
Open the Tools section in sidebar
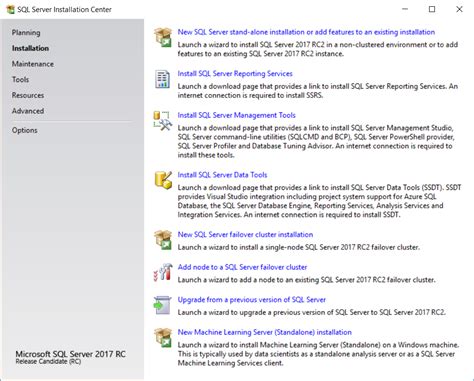[20, 80]
